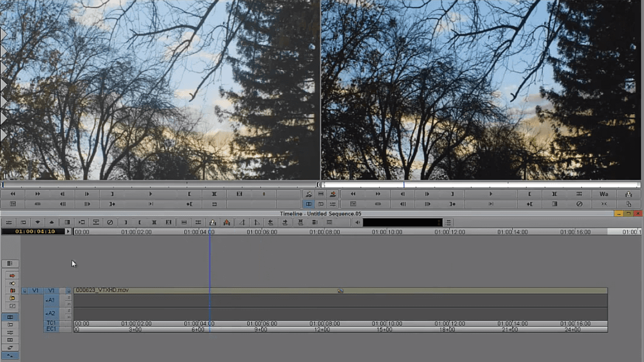Step forward one frame in source monitor
The height and width of the screenshot is (362, 644).
click(87, 194)
